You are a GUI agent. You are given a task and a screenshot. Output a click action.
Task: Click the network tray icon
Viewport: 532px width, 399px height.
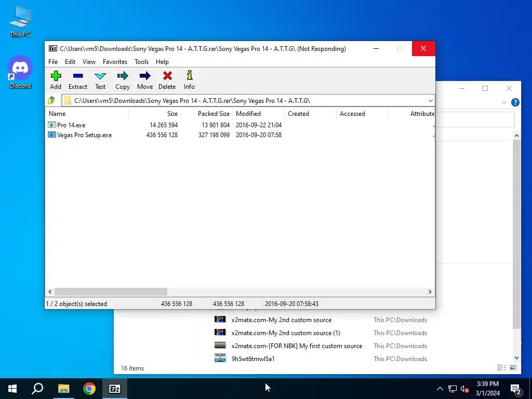[x=453, y=389]
